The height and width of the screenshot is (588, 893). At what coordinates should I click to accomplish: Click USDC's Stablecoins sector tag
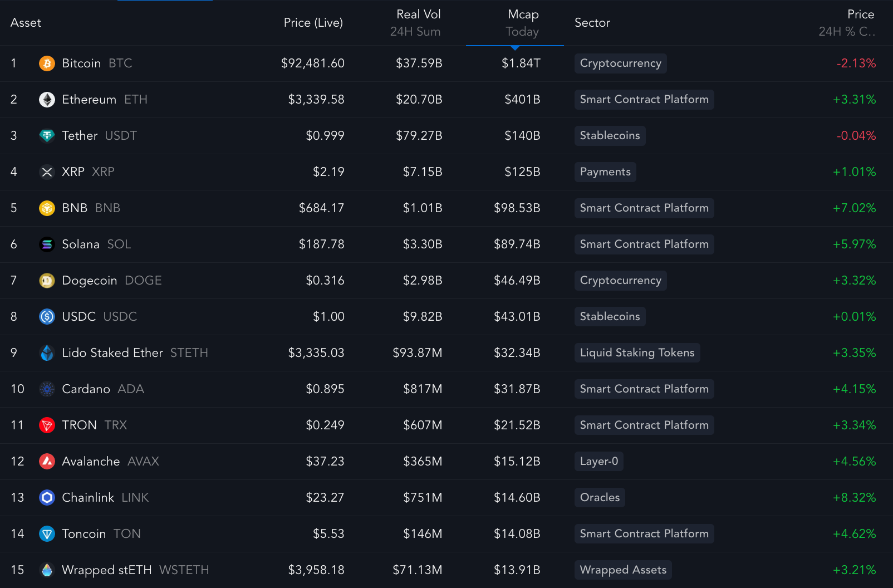point(610,317)
